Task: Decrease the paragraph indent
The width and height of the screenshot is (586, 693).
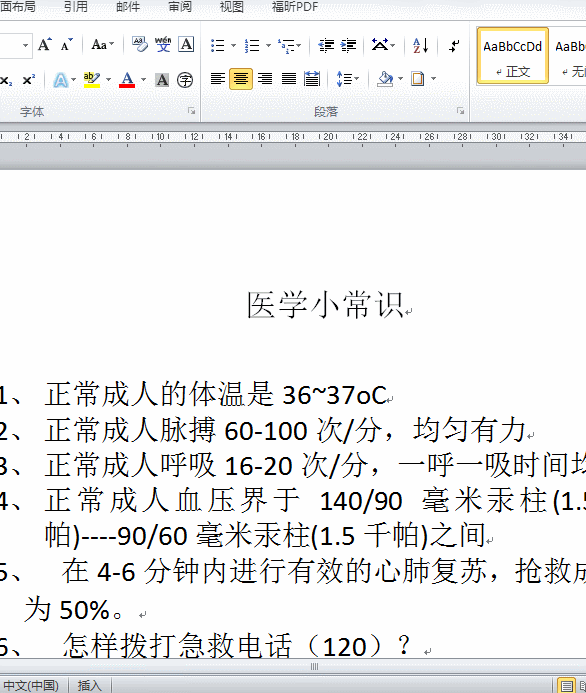Action: click(326, 45)
